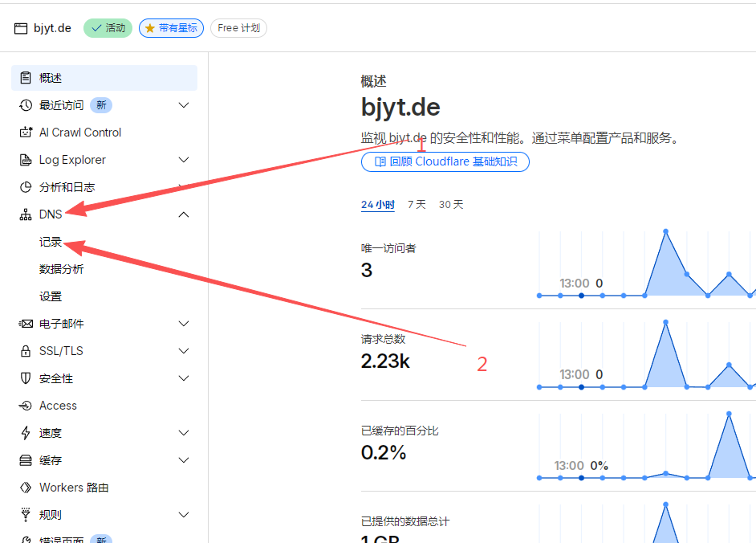Collapse the DNS section chevron
The height and width of the screenshot is (543, 756).
[x=184, y=214]
